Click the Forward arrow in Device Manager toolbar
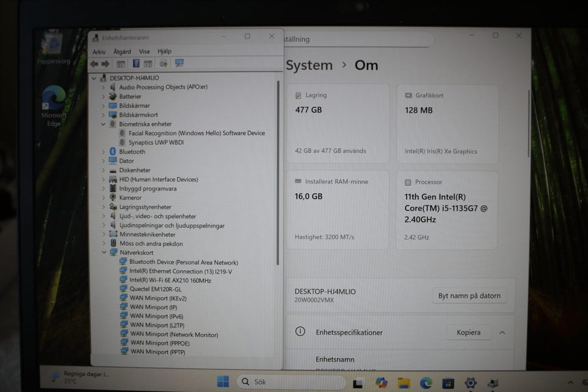 [x=106, y=64]
